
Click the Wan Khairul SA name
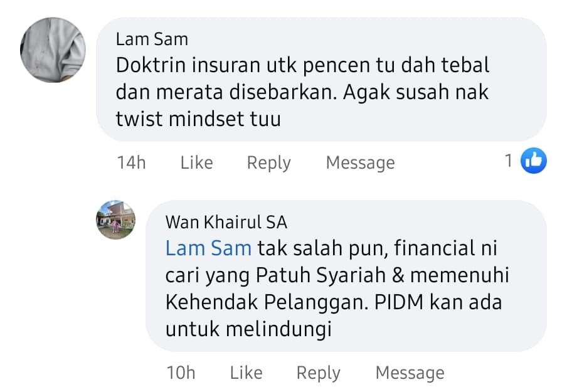pyautogui.click(x=226, y=222)
